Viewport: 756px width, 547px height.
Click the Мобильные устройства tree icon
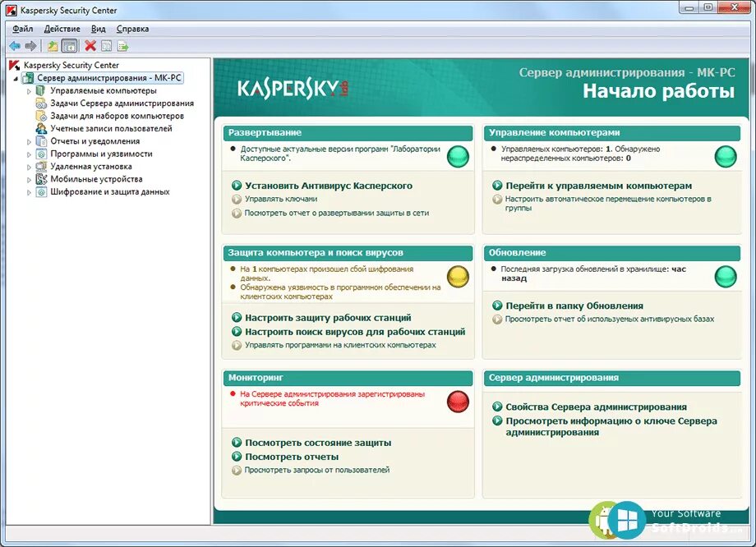[x=41, y=179]
